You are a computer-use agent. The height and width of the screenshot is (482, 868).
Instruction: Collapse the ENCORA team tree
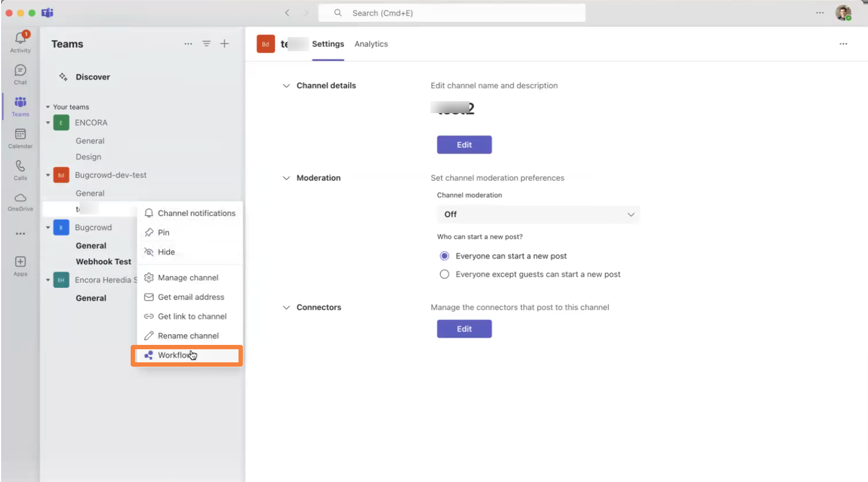coord(48,122)
